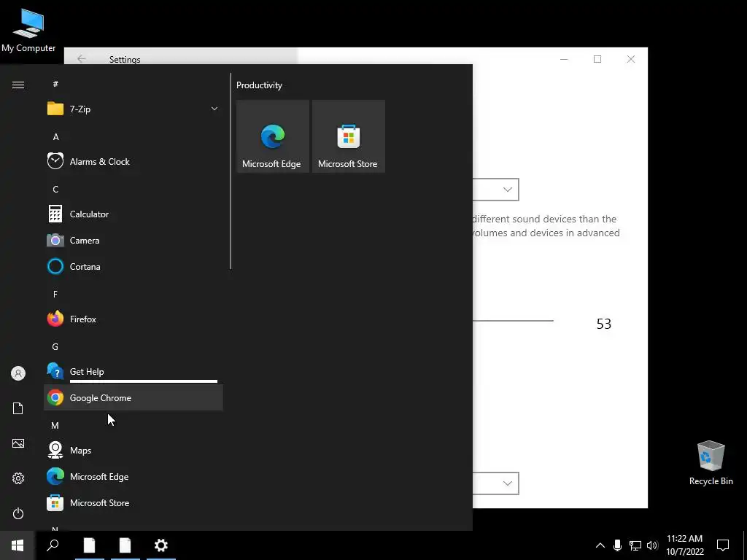Show hidden tray icons chevron
This screenshot has height=560, width=747.
pos(600,545)
